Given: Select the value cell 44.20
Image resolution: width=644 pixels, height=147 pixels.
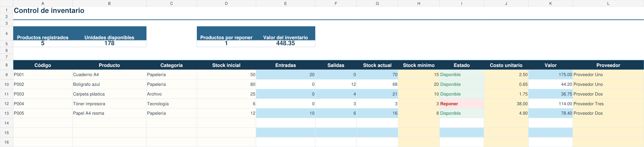Looking at the screenshot, I should tap(550, 84).
